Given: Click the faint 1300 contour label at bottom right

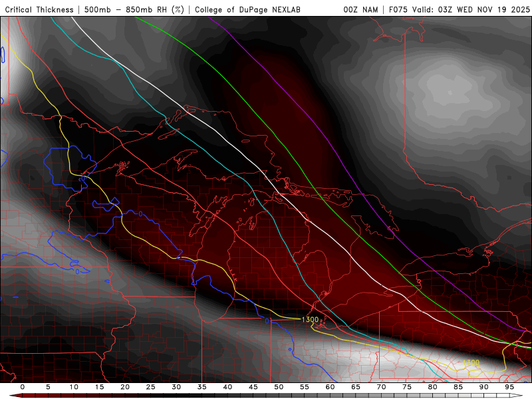Looking at the screenshot, I should point(471,362).
